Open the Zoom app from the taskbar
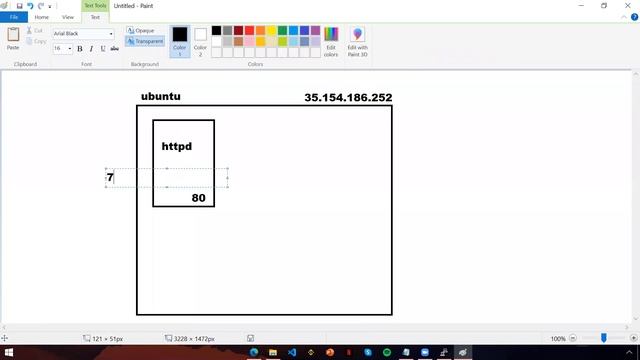The image size is (640, 360). [x=425, y=352]
